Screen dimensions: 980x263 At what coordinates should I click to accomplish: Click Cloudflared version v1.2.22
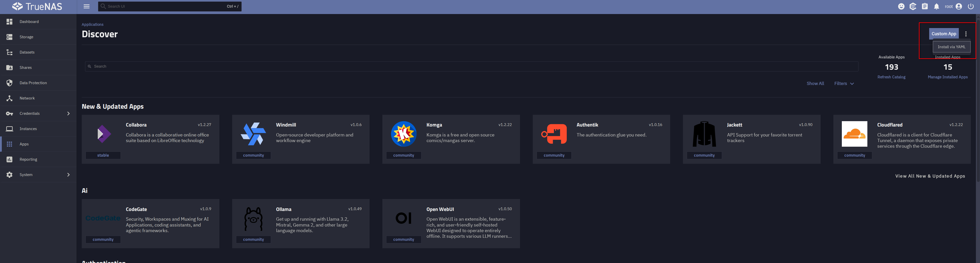(956, 125)
